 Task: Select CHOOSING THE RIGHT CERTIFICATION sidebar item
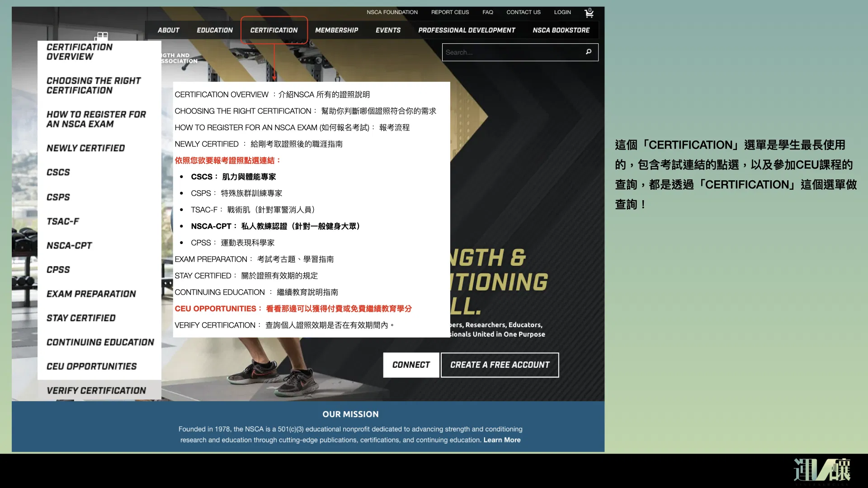pyautogui.click(x=94, y=85)
